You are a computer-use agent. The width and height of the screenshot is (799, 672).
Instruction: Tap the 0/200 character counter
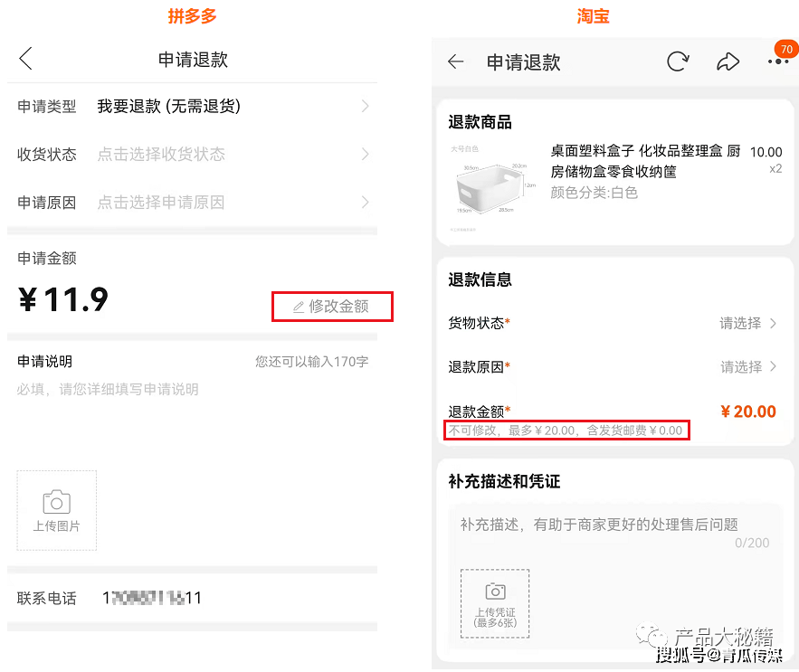(x=752, y=543)
